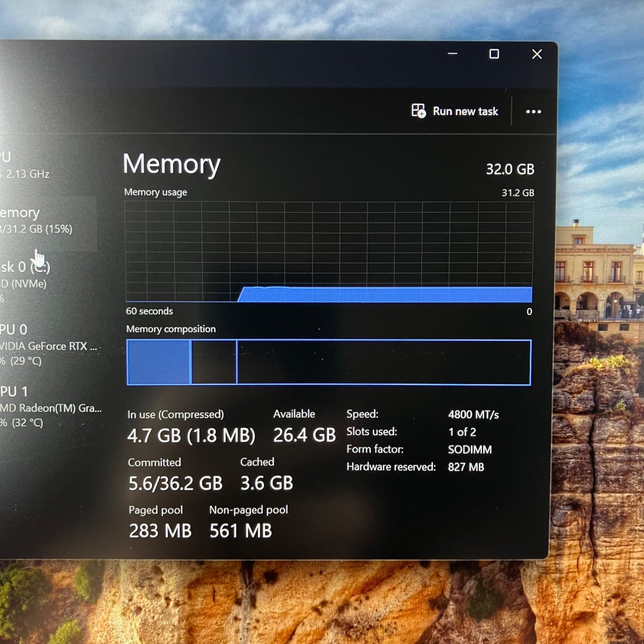Click the Run new task button
This screenshot has width=644, height=644.
point(455,111)
